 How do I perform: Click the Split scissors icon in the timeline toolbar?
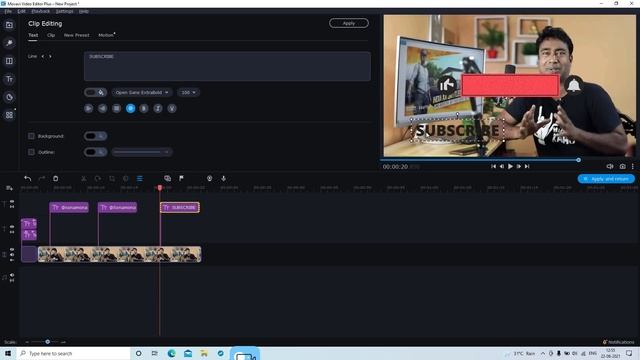click(84, 178)
